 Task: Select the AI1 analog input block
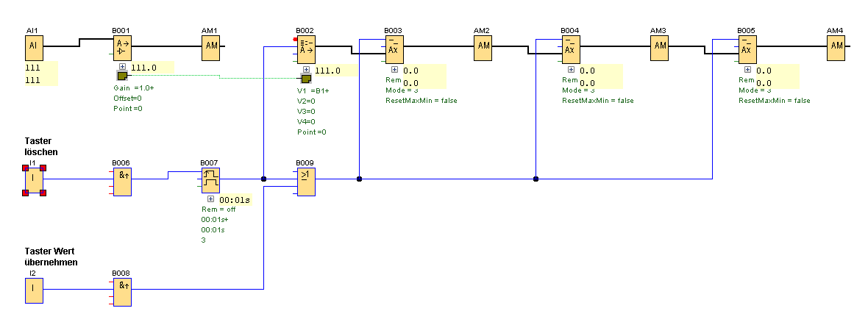coord(34,48)
